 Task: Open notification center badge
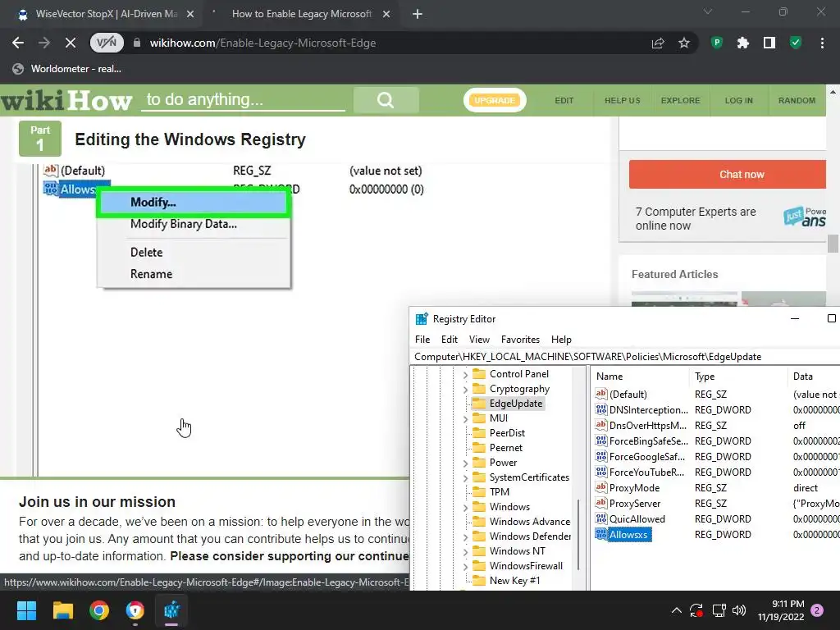pos(817,610)
